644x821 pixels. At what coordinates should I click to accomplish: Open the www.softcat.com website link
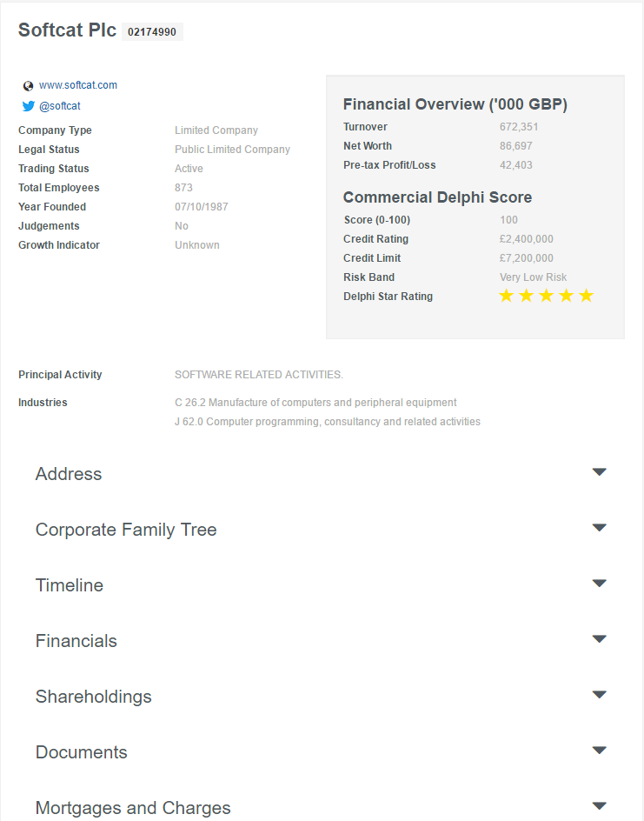coord(78,85)
